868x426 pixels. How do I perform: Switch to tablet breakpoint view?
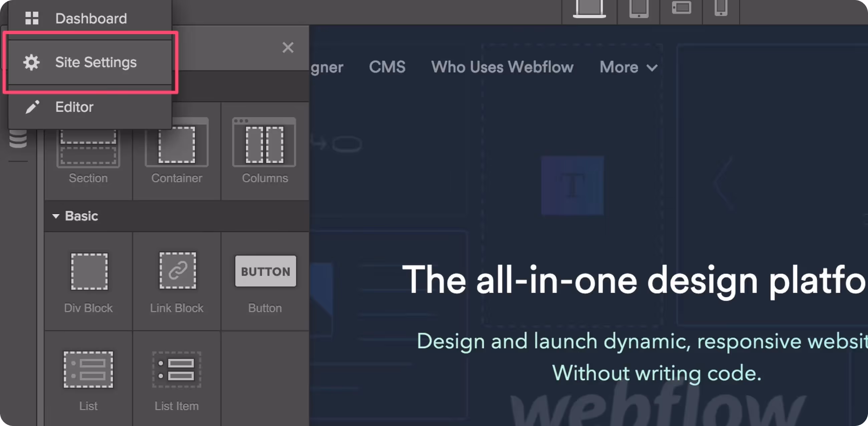tap(639, 9)
